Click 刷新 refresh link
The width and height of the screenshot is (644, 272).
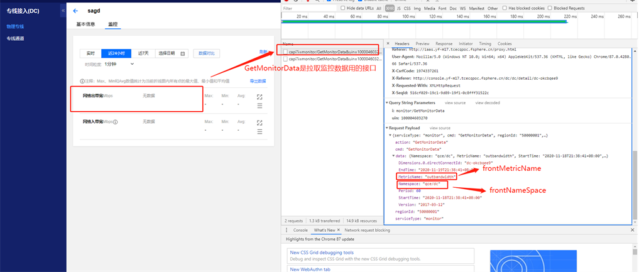coord(263,52)
